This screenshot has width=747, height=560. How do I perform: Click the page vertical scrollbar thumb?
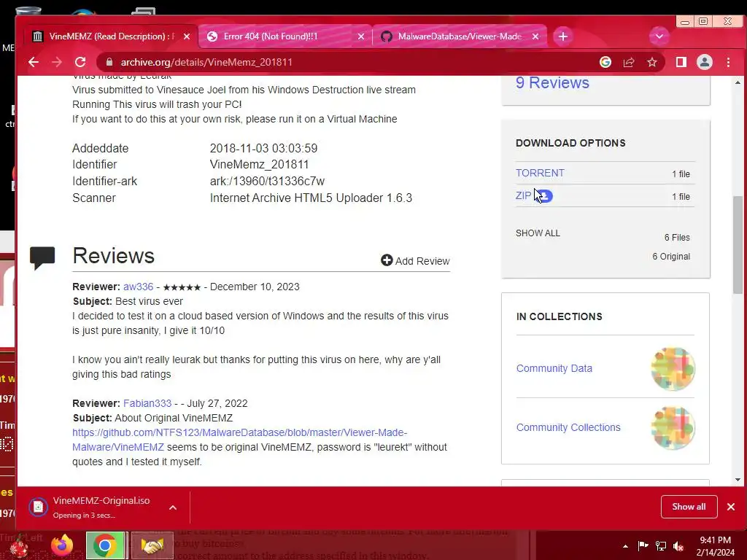coord(738,244)
